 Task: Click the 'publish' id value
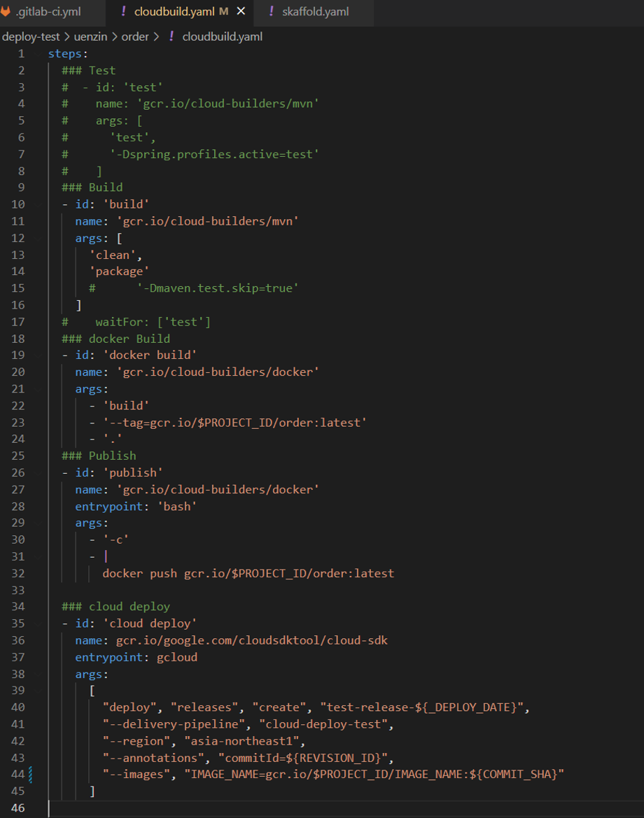click(x=132, y=472)
